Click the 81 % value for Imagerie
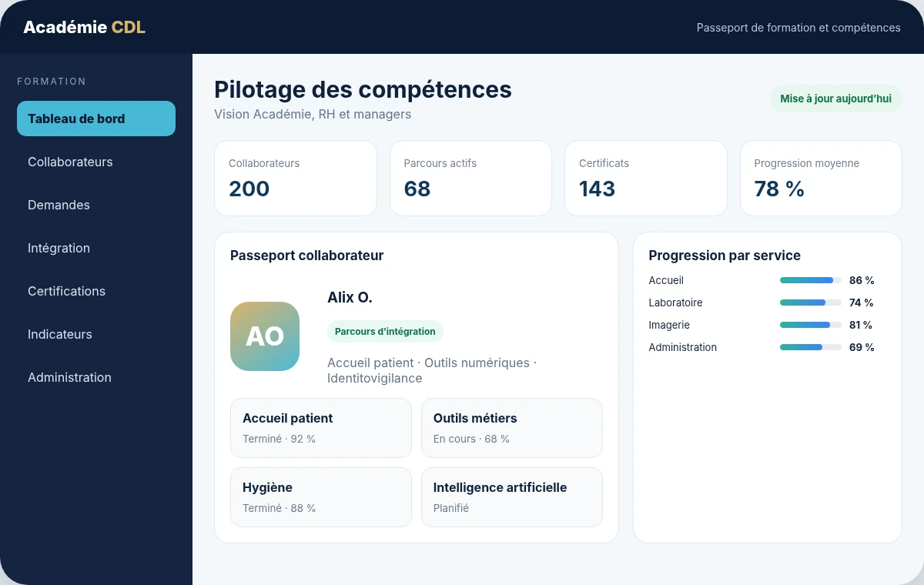Screen dimensions: 924x585 861,325
